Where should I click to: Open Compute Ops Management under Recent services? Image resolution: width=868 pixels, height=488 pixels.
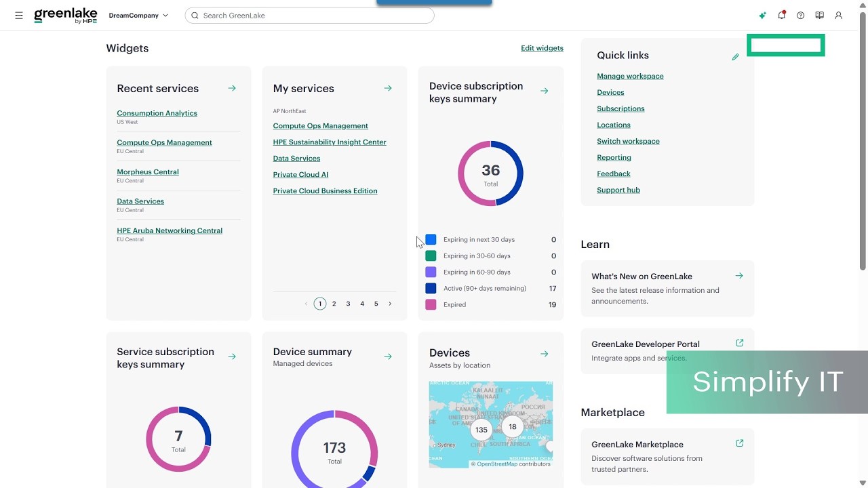[x=164, y=142]
